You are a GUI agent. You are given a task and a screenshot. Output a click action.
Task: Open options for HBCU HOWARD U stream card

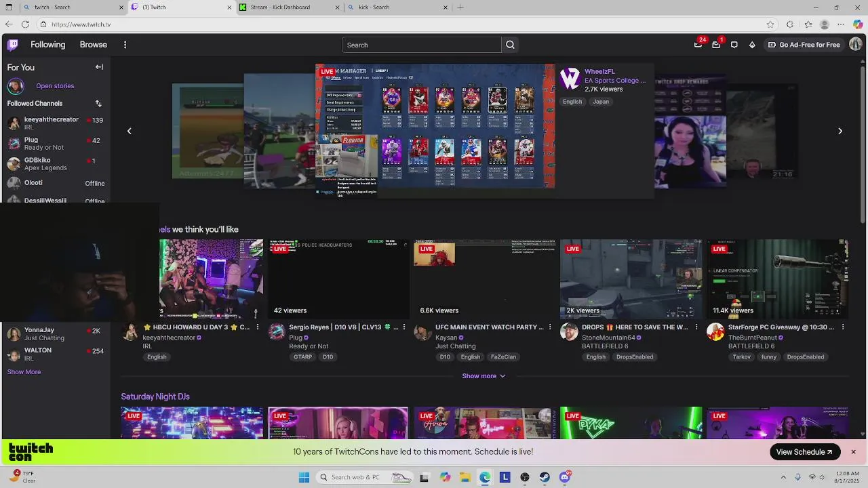(257, 327)
